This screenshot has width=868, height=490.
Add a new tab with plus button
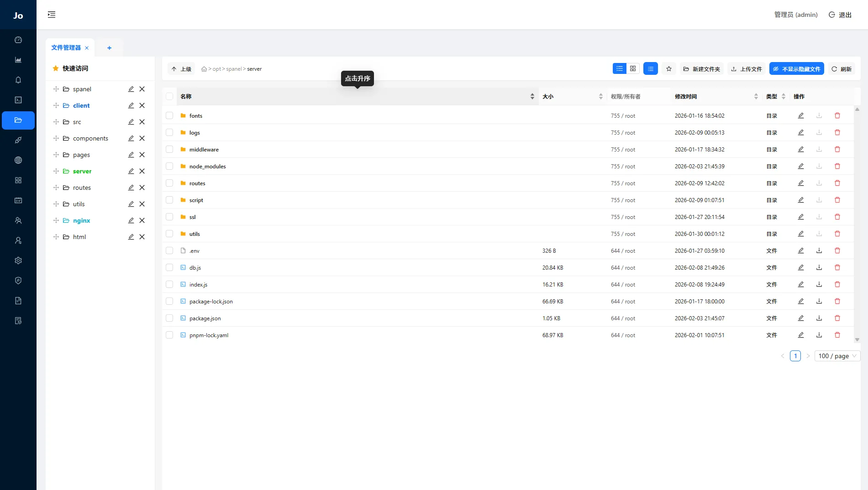(109, 48)
